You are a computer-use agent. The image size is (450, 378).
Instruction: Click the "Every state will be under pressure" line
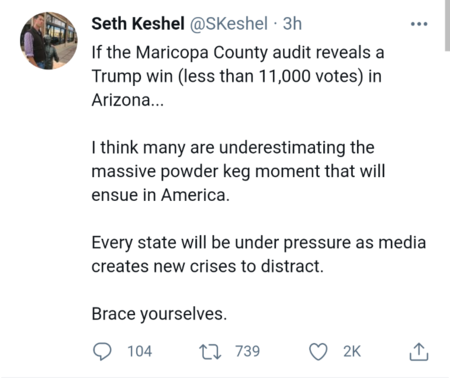259,243
